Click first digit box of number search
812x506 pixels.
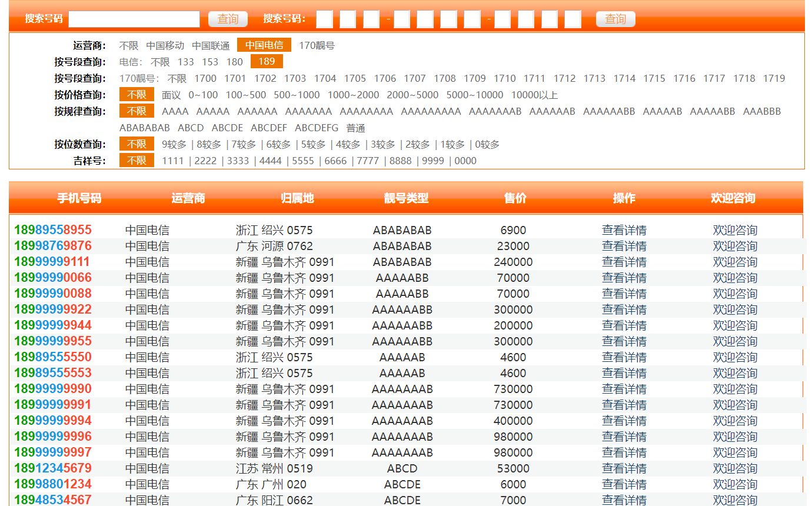click(324, 19)
